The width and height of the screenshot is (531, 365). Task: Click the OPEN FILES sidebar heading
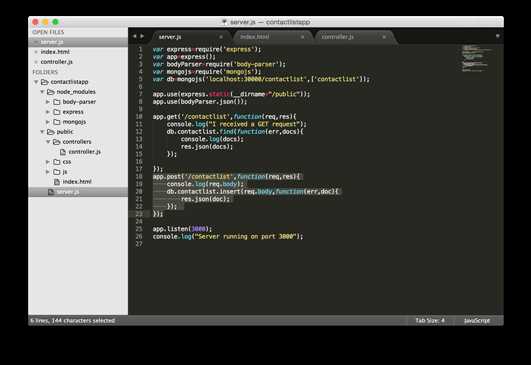(48, 32)
